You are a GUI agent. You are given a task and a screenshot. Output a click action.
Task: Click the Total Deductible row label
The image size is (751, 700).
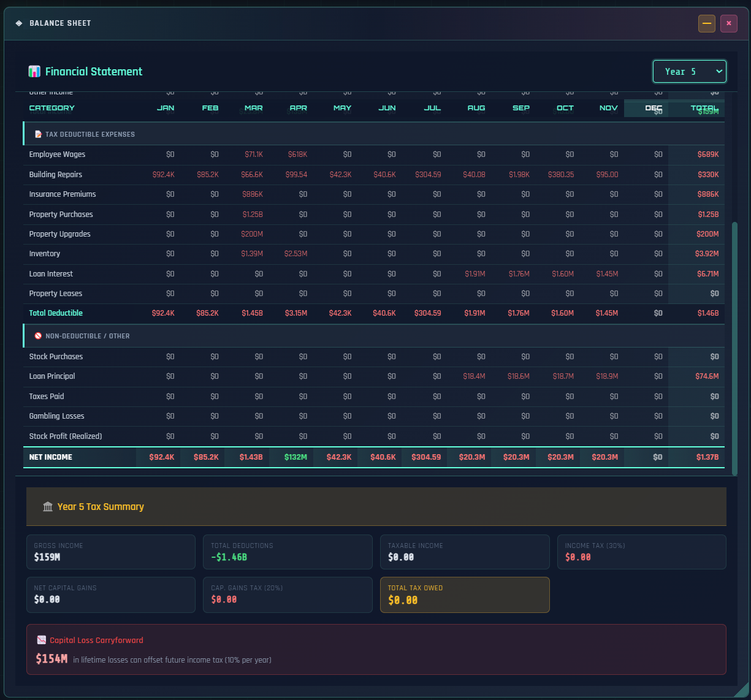click(56, 313)
